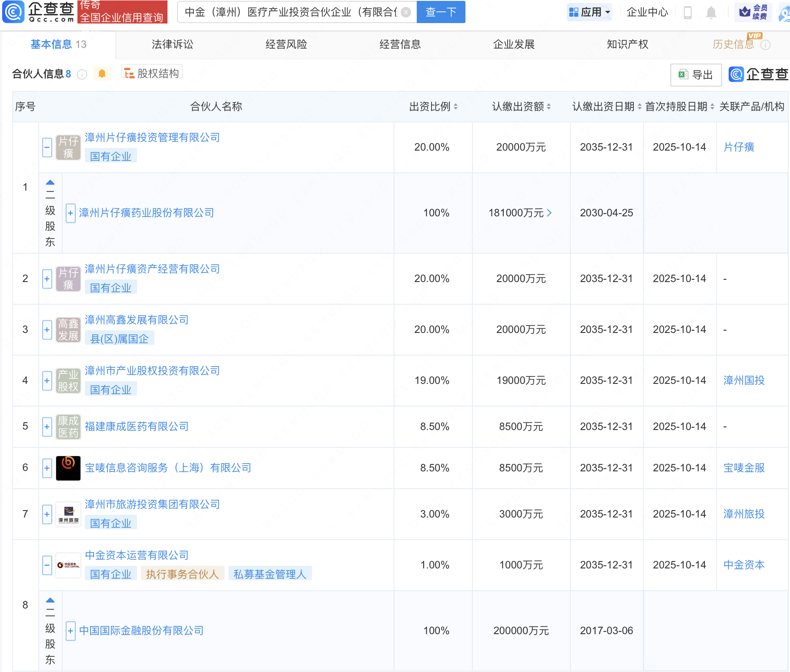This screenshot has height=672, width=790.
Task: Expand the 福建康成医药有限公司 row
Action: [47, 427]
